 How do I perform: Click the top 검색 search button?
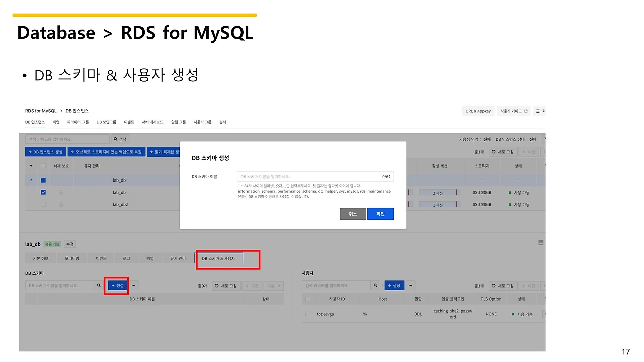point(121,139)
